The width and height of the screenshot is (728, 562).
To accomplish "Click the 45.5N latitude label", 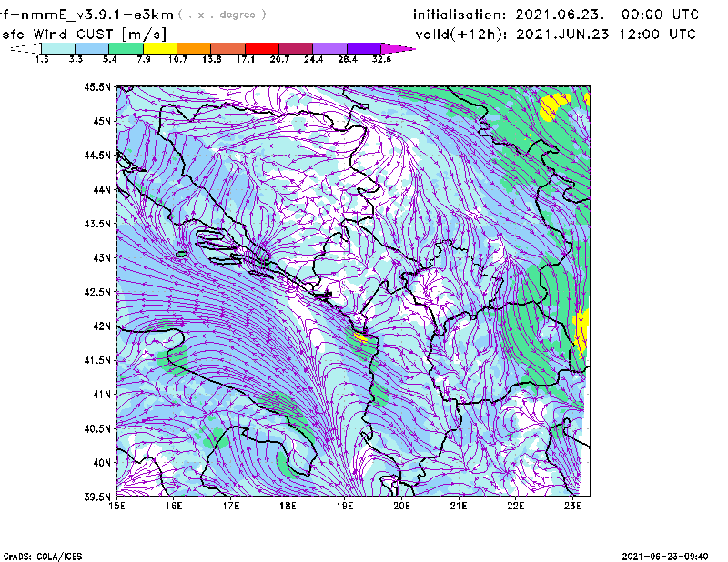I will click(x=97, y=86).
